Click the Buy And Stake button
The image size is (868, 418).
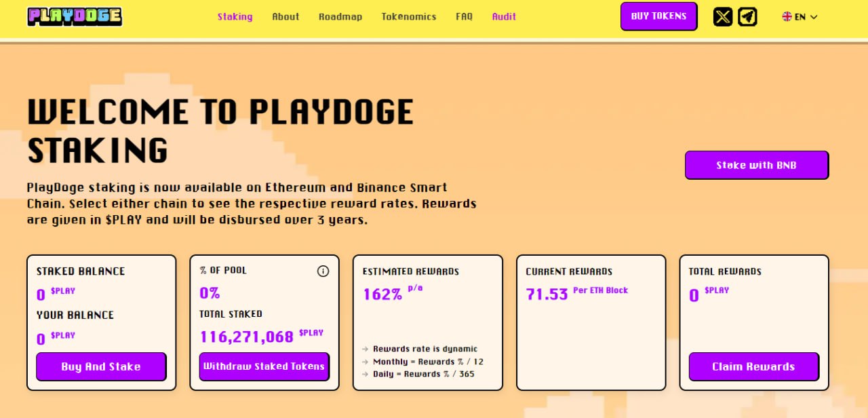tap(101, 366)
